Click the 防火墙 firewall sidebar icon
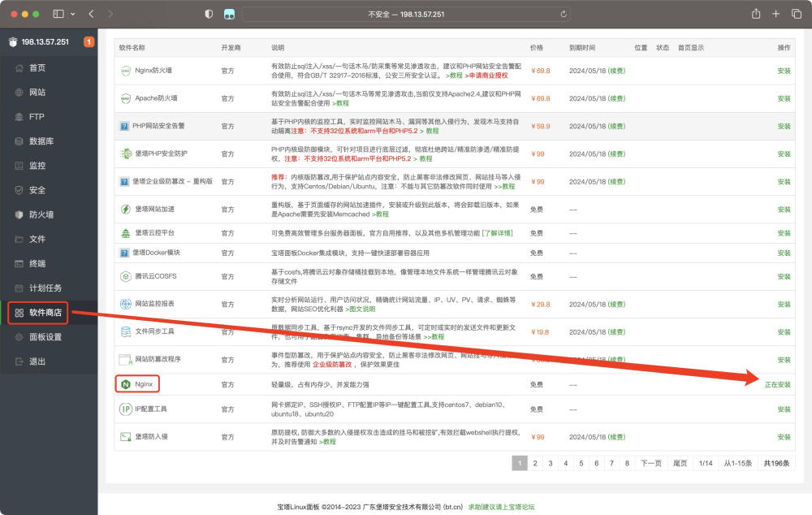The width and height of the screenshot is (812, 515). click(x=19, y=214)
